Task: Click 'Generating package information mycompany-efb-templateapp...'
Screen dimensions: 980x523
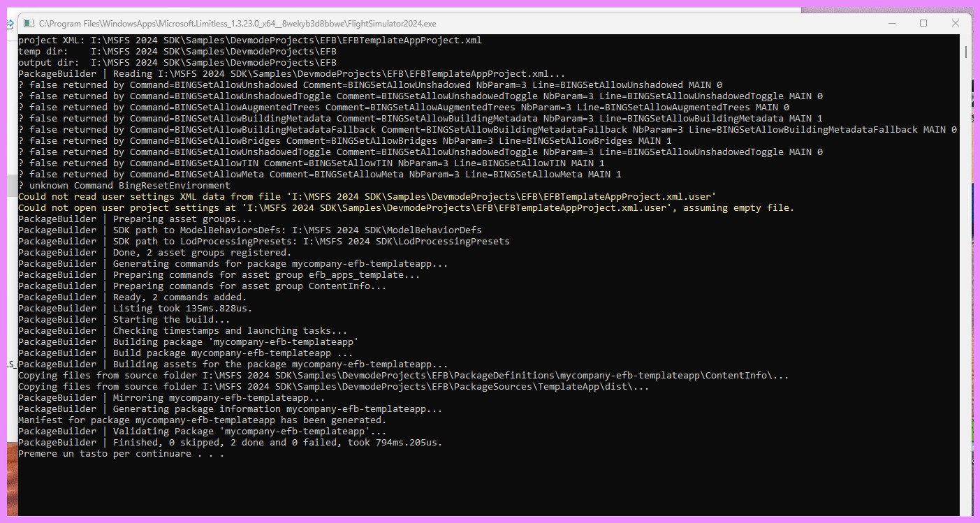Action: (x=278, y=409)
